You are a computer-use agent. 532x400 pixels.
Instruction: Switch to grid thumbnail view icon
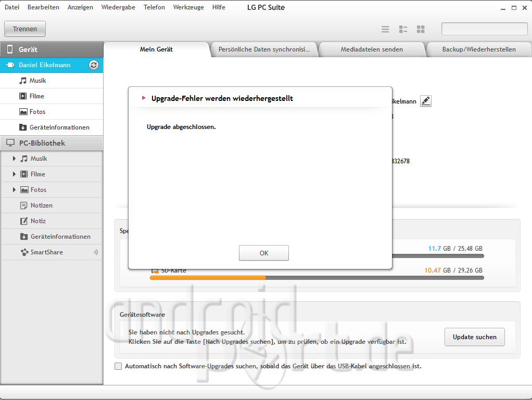(421, 29)
